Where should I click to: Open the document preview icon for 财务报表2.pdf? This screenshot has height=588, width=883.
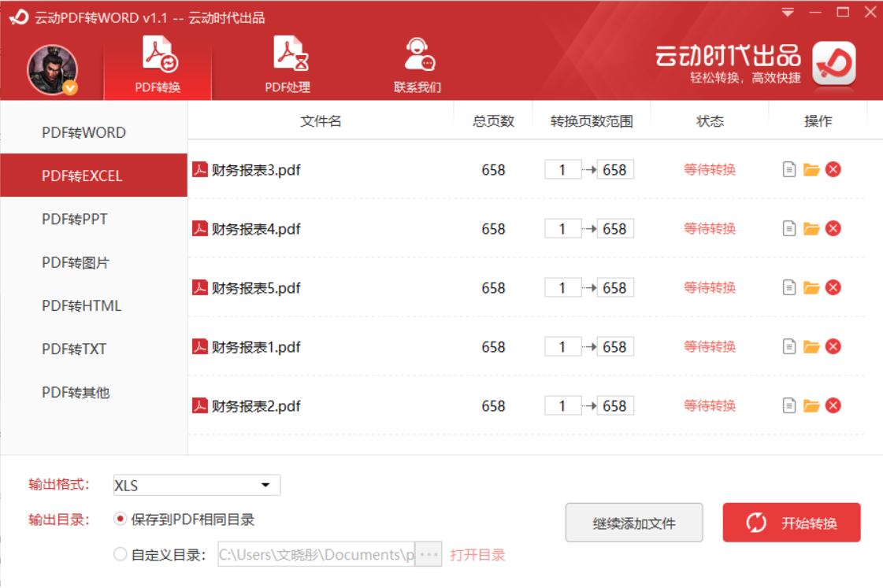pyautogui.click(x=789, y=405)
